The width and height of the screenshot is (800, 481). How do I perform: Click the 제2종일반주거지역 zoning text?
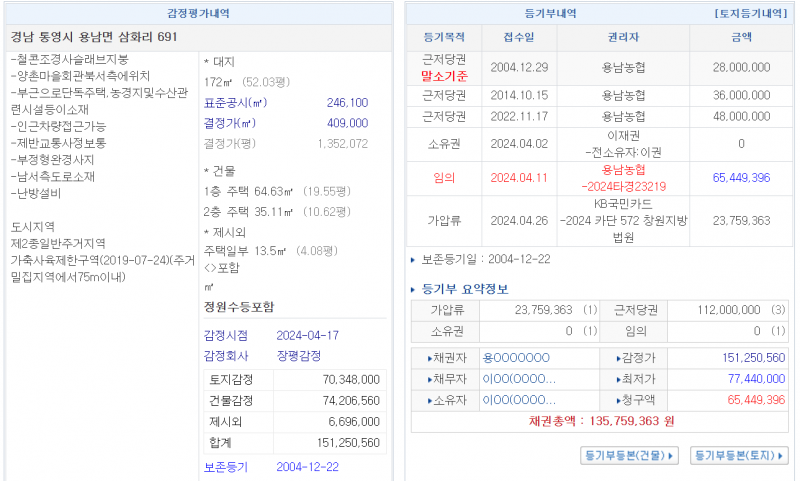[58, 243]
